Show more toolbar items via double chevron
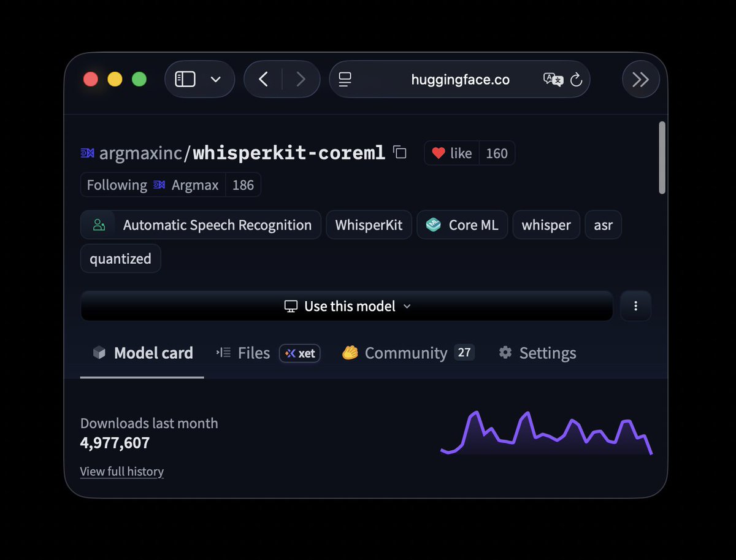This screenshot has height=560, width=736. pos(640,79)
